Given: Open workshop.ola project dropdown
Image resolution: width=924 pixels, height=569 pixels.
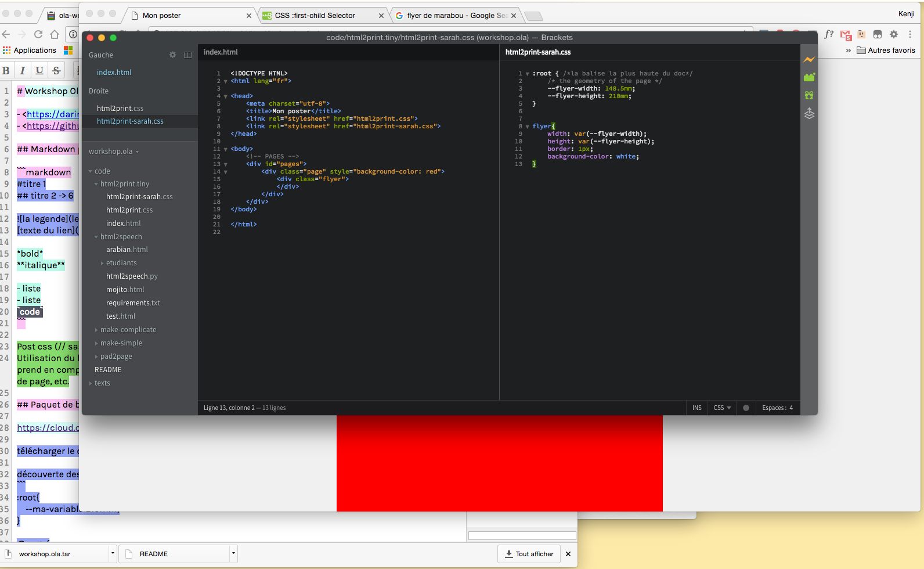Looking at the screenshot, I should click(114, 152).
